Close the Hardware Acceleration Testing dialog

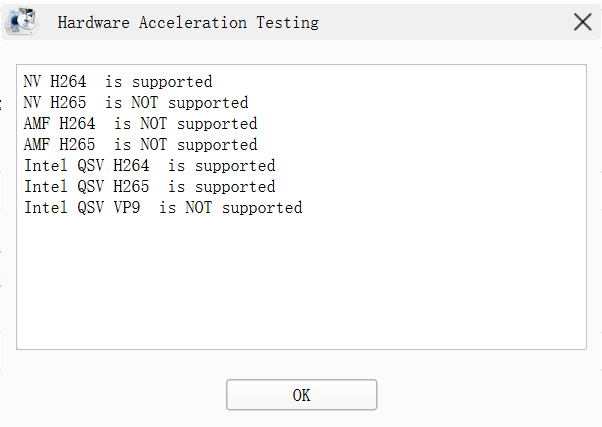582,22
